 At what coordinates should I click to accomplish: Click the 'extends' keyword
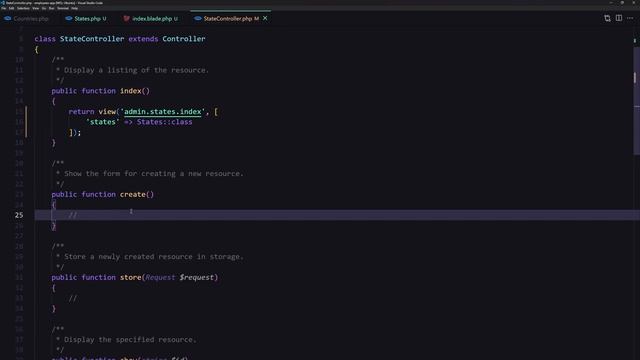[x=143, y=39]
